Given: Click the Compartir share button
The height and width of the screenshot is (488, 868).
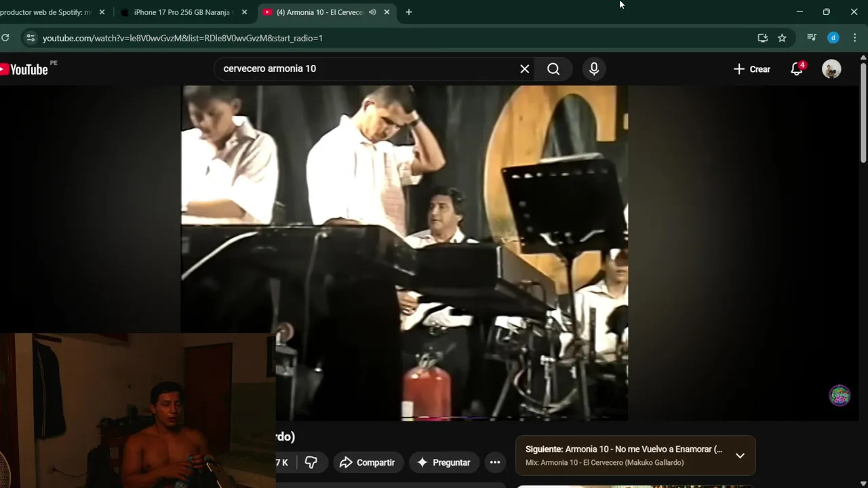Looking at the screenshot, I should pyautogui.click(x=367, y=462).
